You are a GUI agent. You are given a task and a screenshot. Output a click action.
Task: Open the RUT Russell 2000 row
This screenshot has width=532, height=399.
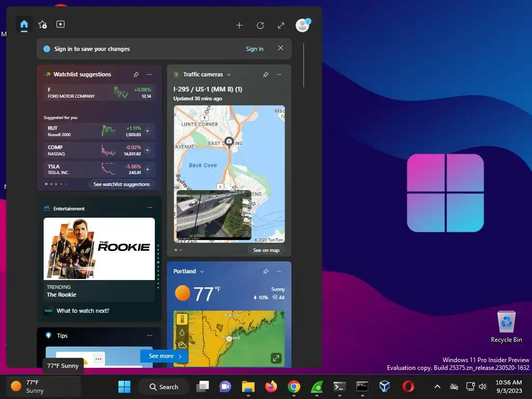point(99,131)
